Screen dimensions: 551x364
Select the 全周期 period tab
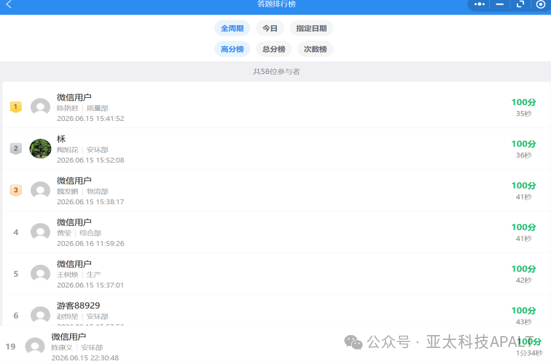click(x=232, y=28)
